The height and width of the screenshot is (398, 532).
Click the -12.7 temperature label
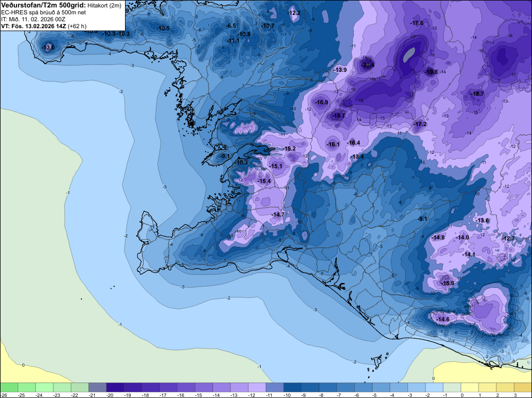pos(509,238)
